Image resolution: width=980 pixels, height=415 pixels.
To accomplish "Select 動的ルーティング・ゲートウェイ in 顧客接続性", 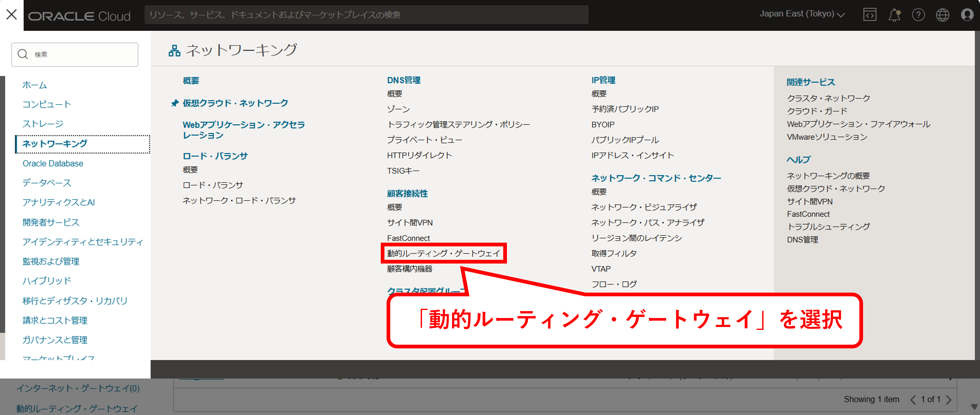I will (443, 253).
